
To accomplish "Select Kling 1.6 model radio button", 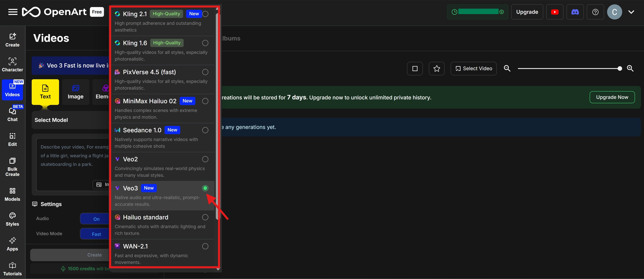I will coord(205,43).
